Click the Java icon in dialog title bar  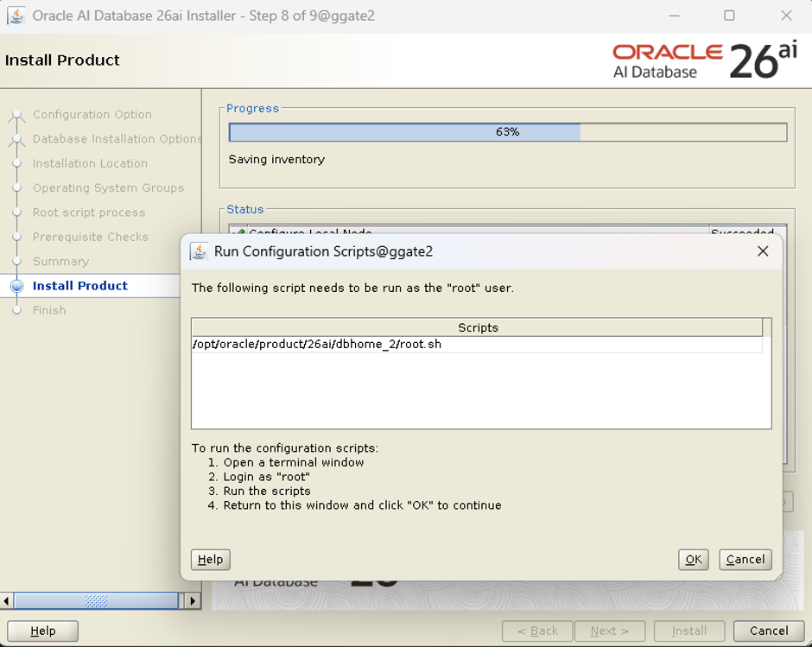tap(199, 251)
